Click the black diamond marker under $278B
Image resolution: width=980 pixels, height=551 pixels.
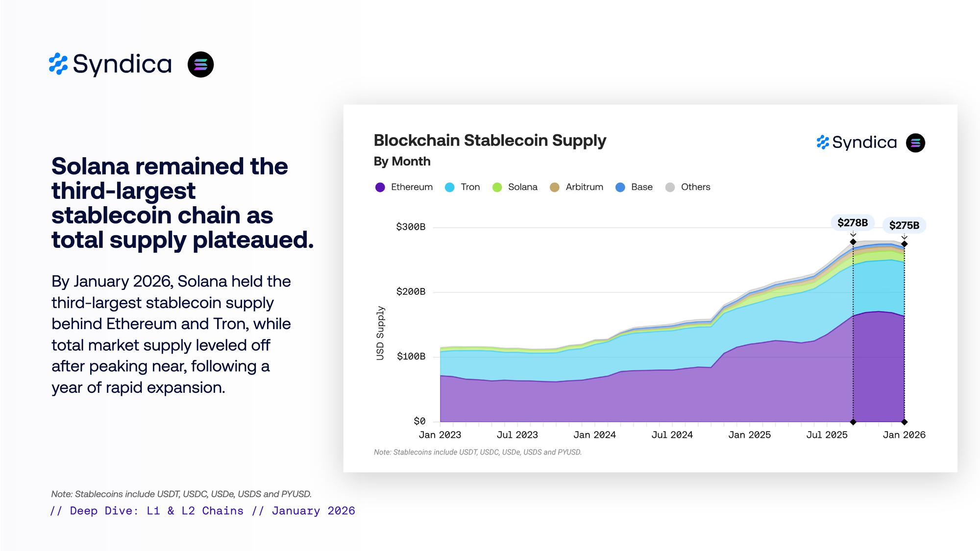tap(853, 242)
